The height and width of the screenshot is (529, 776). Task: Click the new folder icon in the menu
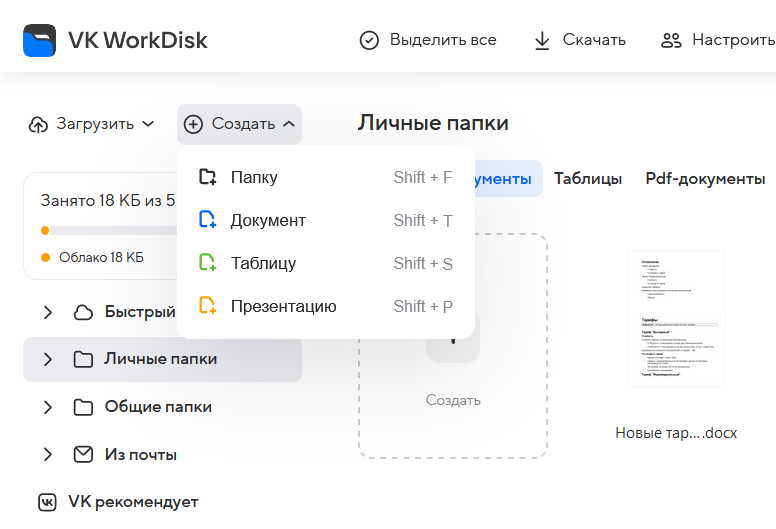pyautogui.click(x=207, y=178)
